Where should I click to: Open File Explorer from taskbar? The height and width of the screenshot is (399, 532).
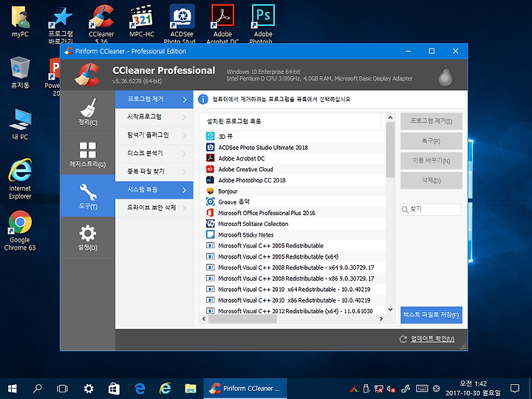pyautogui.click(x=191, y=389)
